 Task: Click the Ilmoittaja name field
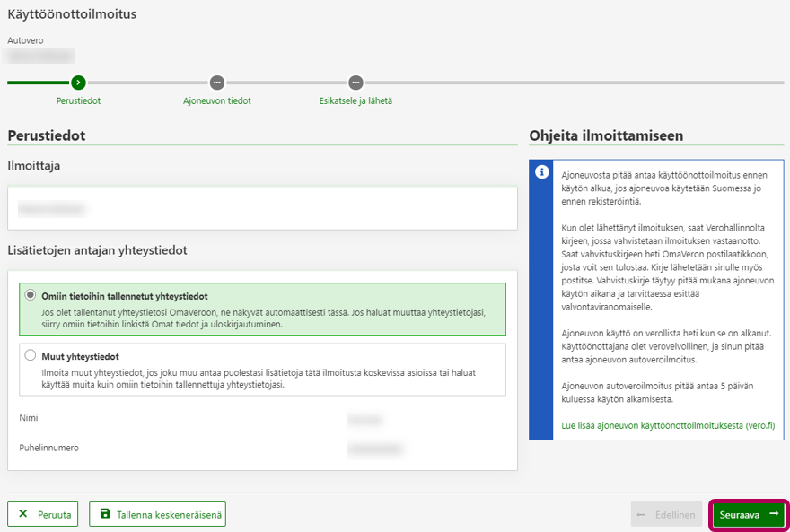pos(262,208)
